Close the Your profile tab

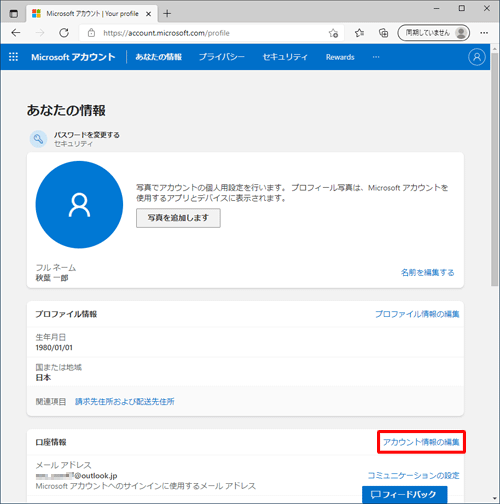[x=149, y=14]
